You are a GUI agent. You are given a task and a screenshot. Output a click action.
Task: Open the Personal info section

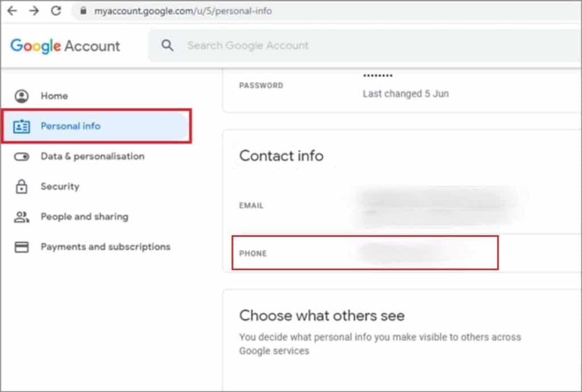(x=70, y=126)
